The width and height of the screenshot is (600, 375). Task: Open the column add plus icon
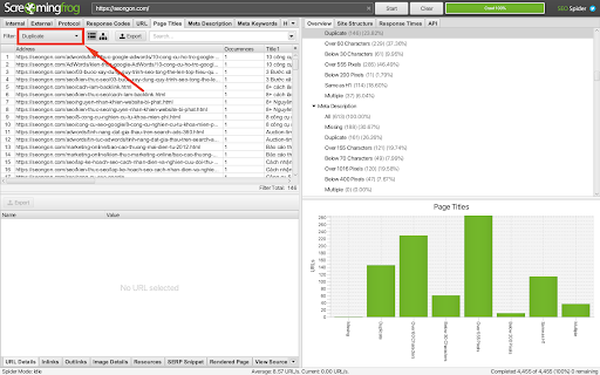pyautogui.click(x=295, y=49)
